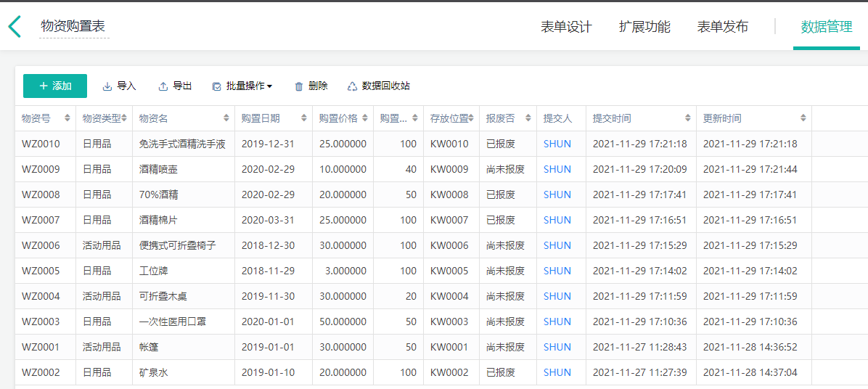Viewport: 868px width, 389px height.
Task: Open the 数据回收站 recycle bin
Action: [x=378, y=86]
